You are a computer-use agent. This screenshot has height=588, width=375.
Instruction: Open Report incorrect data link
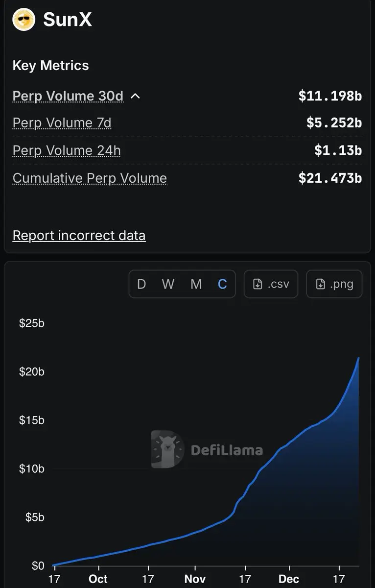click(x=79, y=236)
